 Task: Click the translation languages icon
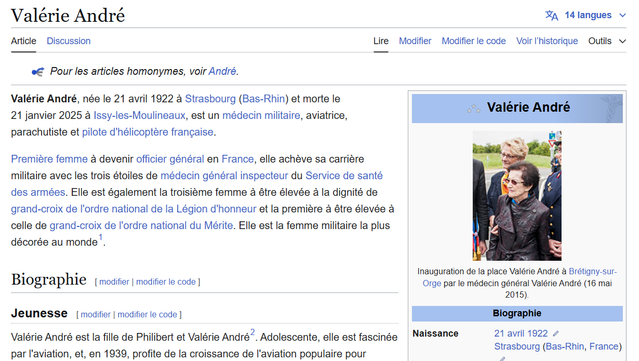(551, 15)
